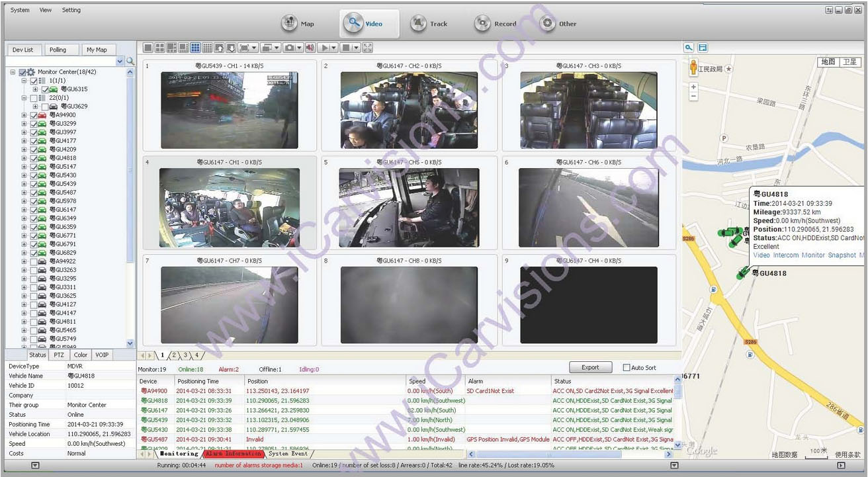Image resolution: width=868 pixels, height=477 pixels.
Task: Toggle the Monitor Center checkbox
Action: [22, 71]
